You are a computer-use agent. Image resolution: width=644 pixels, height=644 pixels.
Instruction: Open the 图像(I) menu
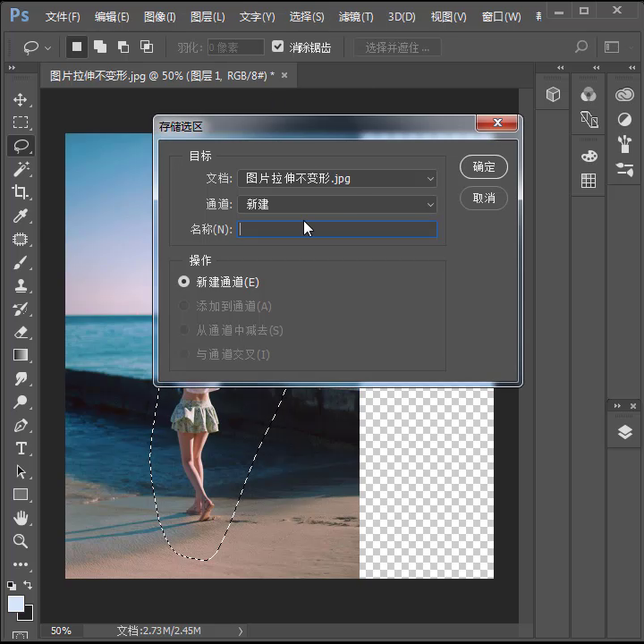click(160, 17)
